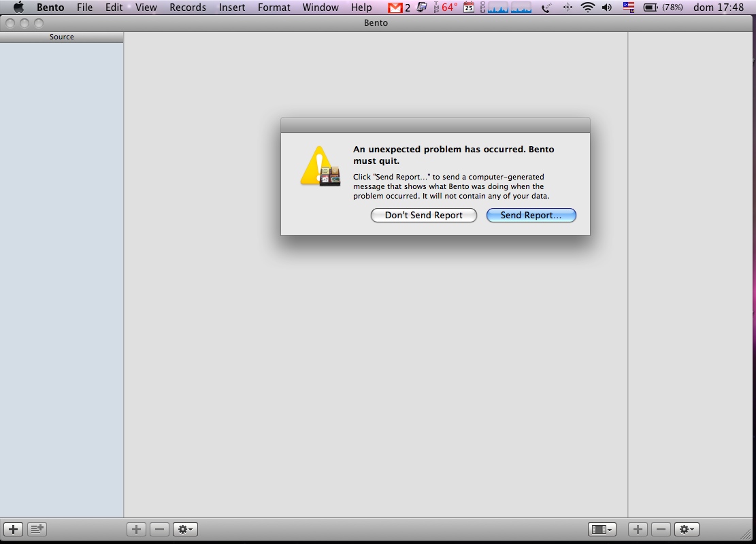Click the computer display status icon beside Gmail
Viewport: 756px width, 544px height.
422,7
